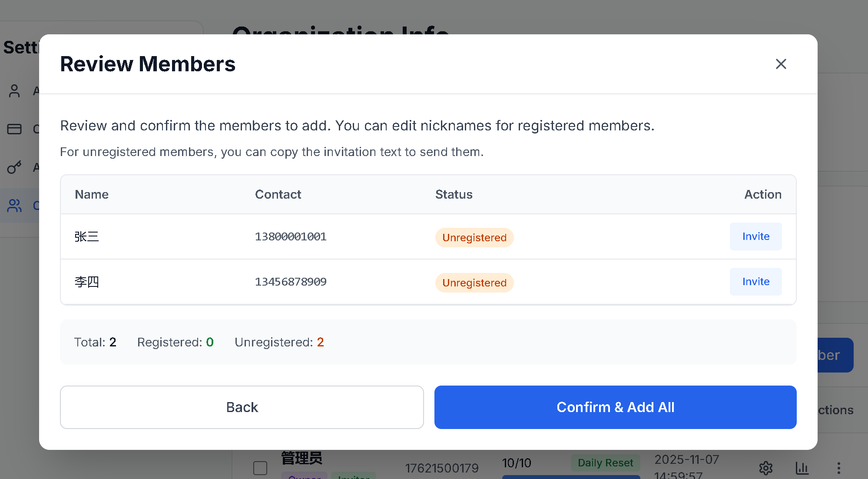Click the user profile icon in sidebar
The height and width of the screenshot is (479, 868).
click(x=14, y=91)
